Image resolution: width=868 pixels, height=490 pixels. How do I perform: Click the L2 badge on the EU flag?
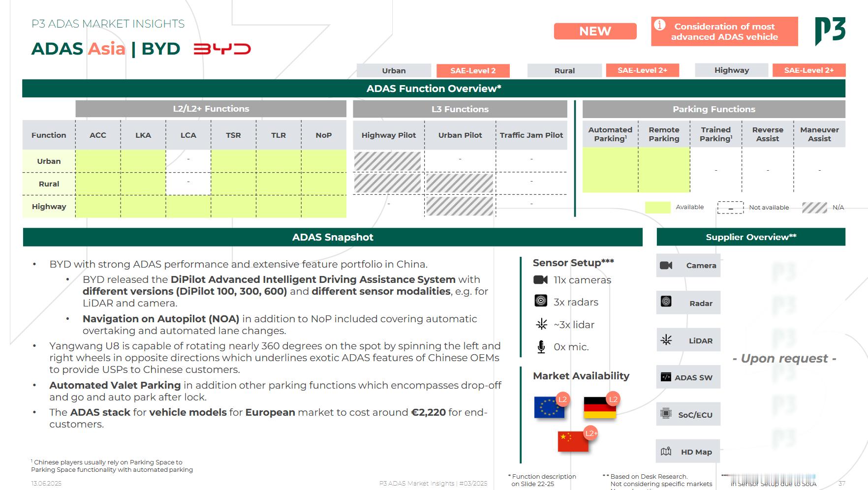[562, 399]
